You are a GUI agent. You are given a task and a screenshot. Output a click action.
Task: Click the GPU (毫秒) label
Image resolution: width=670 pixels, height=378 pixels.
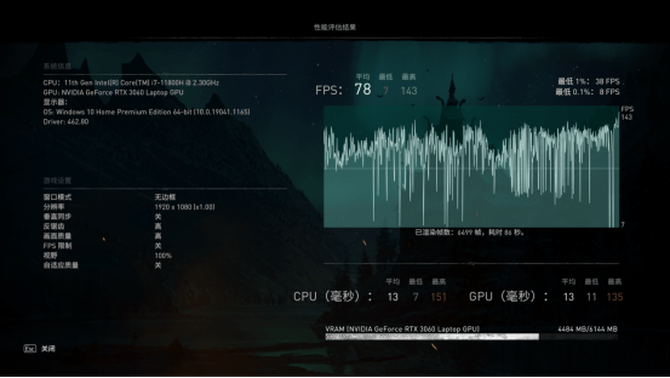tap(508, 296)
